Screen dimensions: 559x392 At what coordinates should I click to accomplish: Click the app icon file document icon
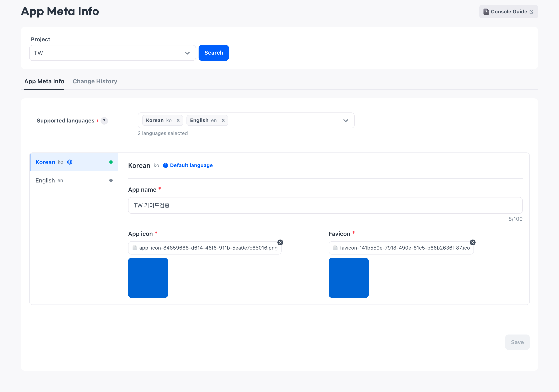click(x=135, y=248)
